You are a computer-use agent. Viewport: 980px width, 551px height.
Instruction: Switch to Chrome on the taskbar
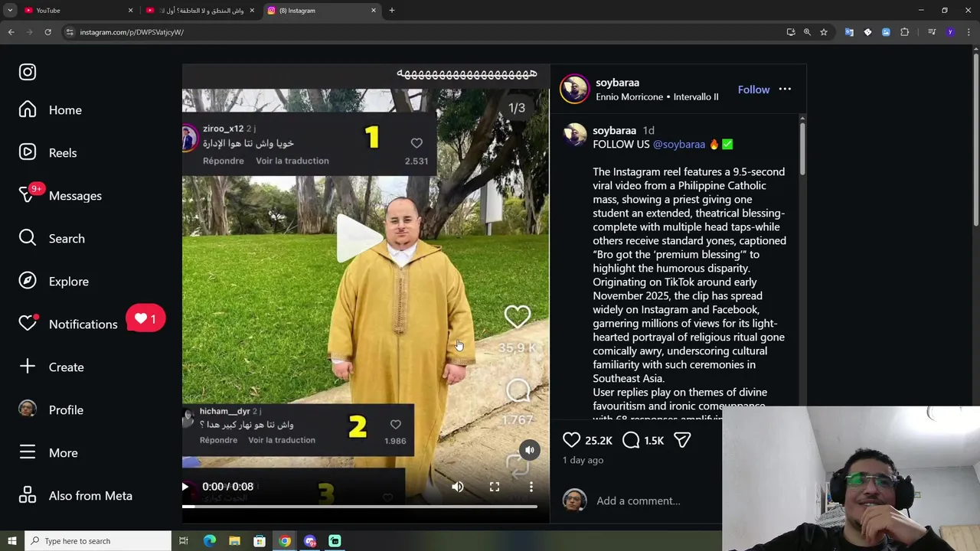tap(285, 541)
